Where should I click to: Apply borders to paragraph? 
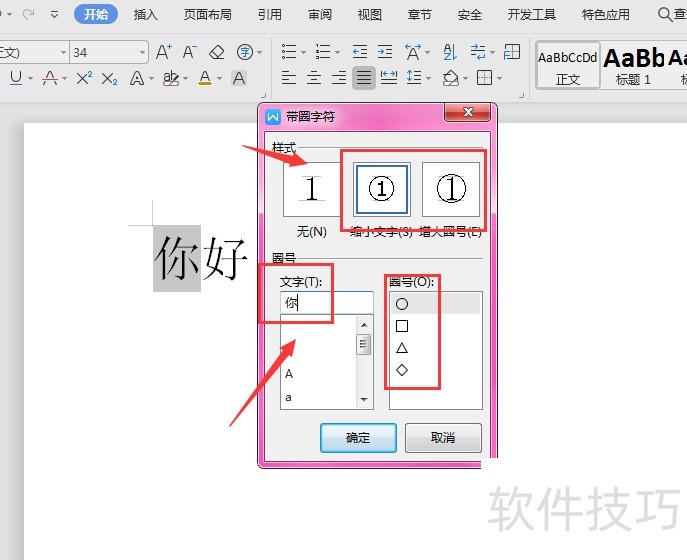click(x=484, y=78)
